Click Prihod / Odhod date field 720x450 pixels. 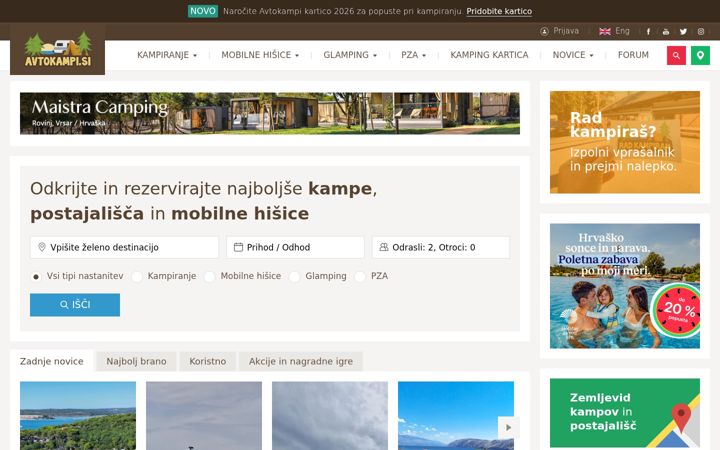tap(295, 247)
